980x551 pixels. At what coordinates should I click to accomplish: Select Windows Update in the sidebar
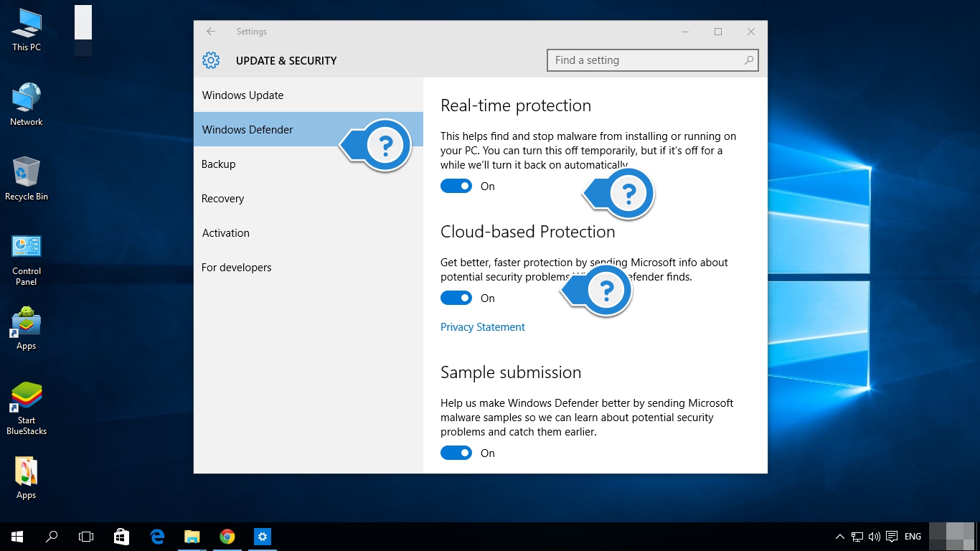point(308,95)
